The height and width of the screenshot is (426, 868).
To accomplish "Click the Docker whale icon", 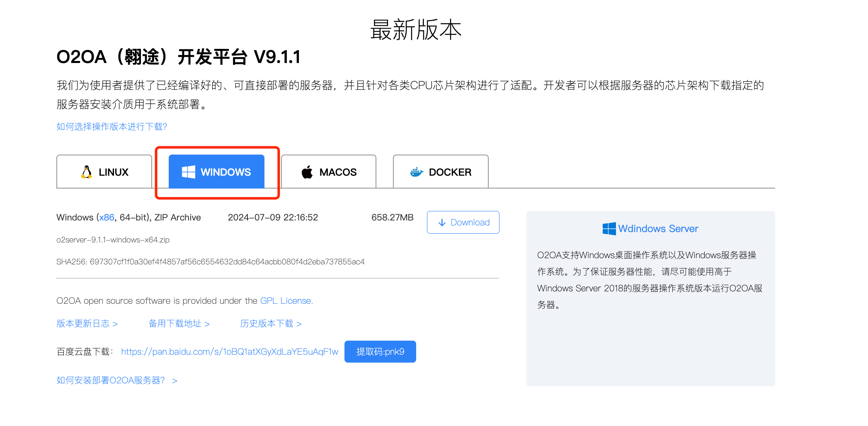I will point(416,171).
